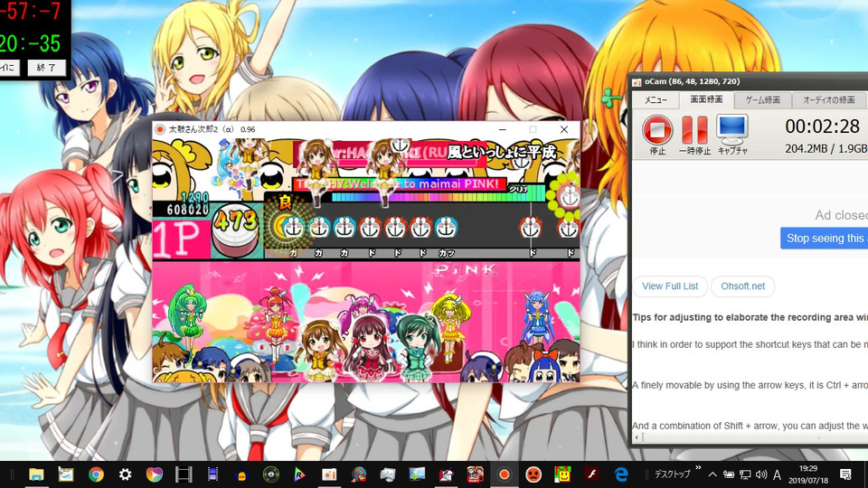Open the rainbow triangle R app on taskbar

[x=299, y=474]
